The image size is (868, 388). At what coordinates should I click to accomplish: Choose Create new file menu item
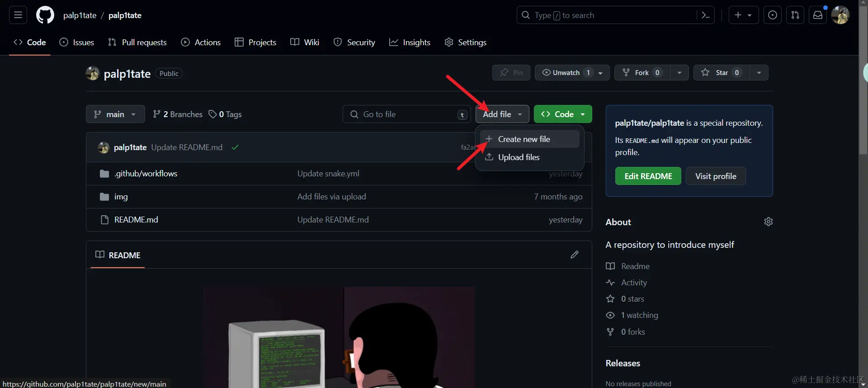click(x=530, y=139)
